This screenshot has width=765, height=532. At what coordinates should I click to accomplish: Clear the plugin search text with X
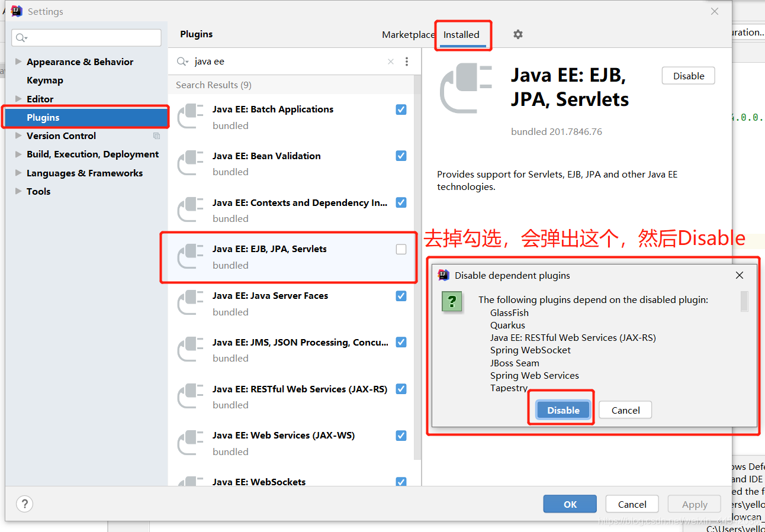(x=391, y=62)
